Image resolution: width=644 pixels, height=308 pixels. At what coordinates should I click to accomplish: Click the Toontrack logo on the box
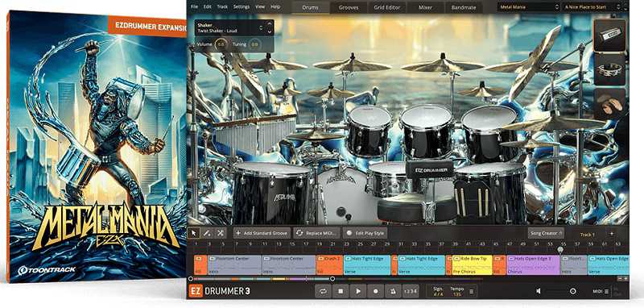coord(47,270)
